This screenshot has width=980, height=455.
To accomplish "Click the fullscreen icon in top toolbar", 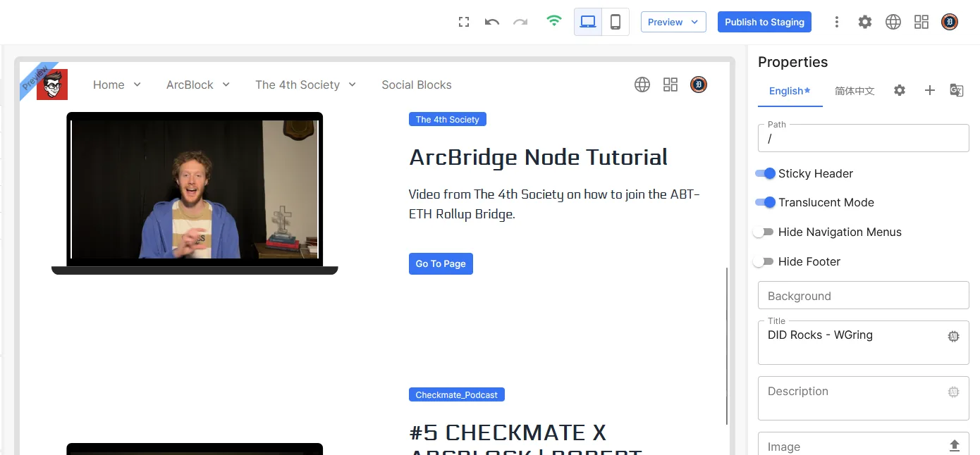I will click(464, 22).
